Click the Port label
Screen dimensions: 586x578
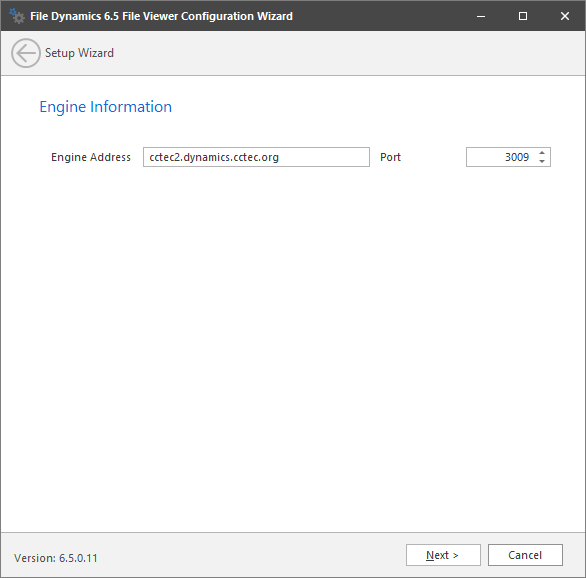pyautogui.click(x=390, y=157)
